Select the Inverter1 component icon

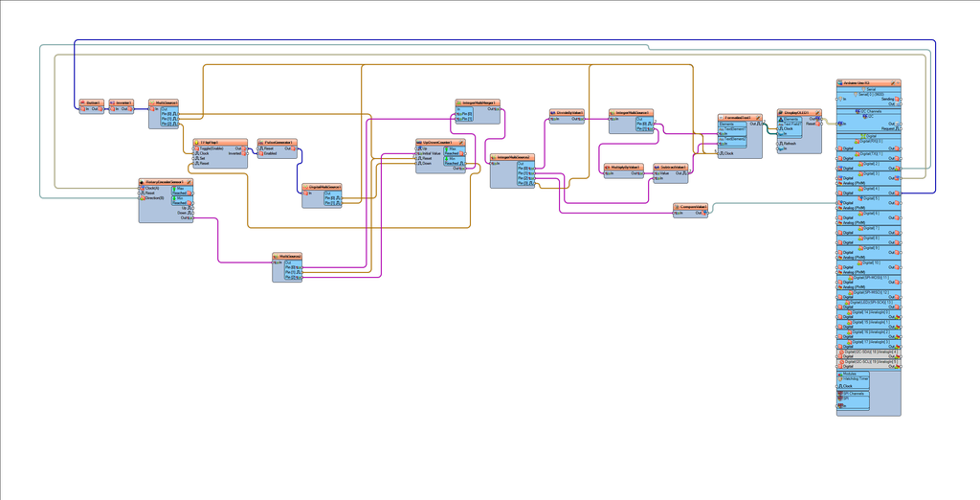coord(113,102)
